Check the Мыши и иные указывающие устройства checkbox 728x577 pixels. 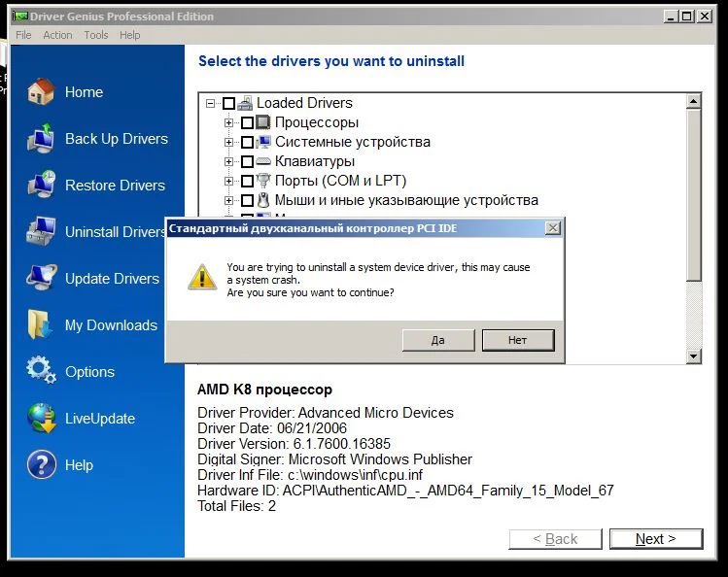[248, 200]
